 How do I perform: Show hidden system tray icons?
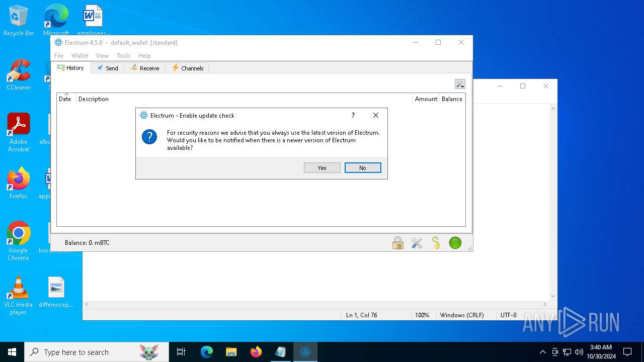542,352
